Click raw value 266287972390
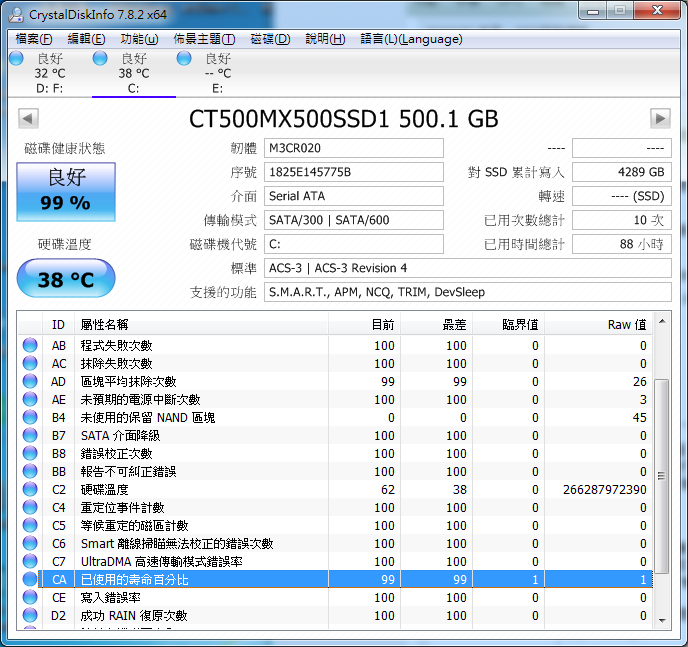 (605, 490)
